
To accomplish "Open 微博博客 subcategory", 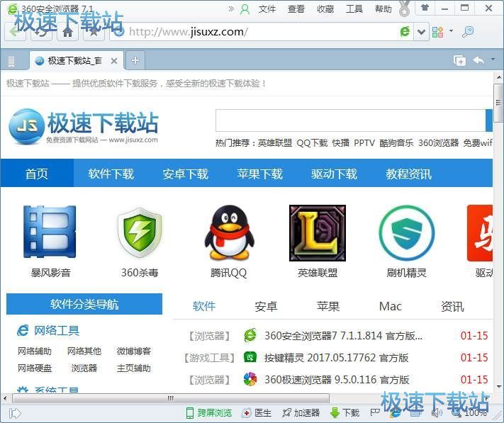I will [x=134, y=351].
